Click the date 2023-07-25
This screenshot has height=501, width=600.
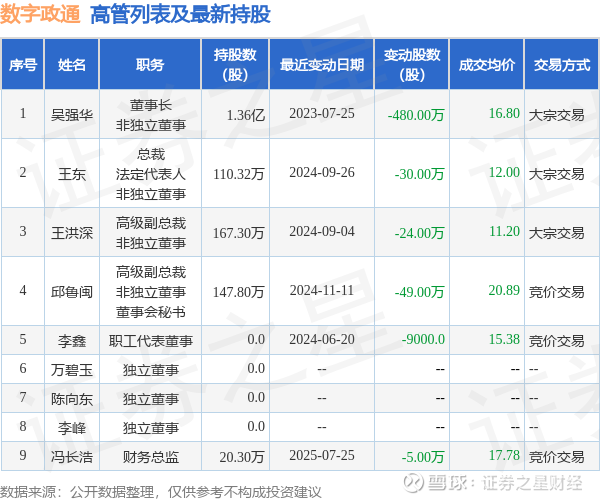click(322, 113)
